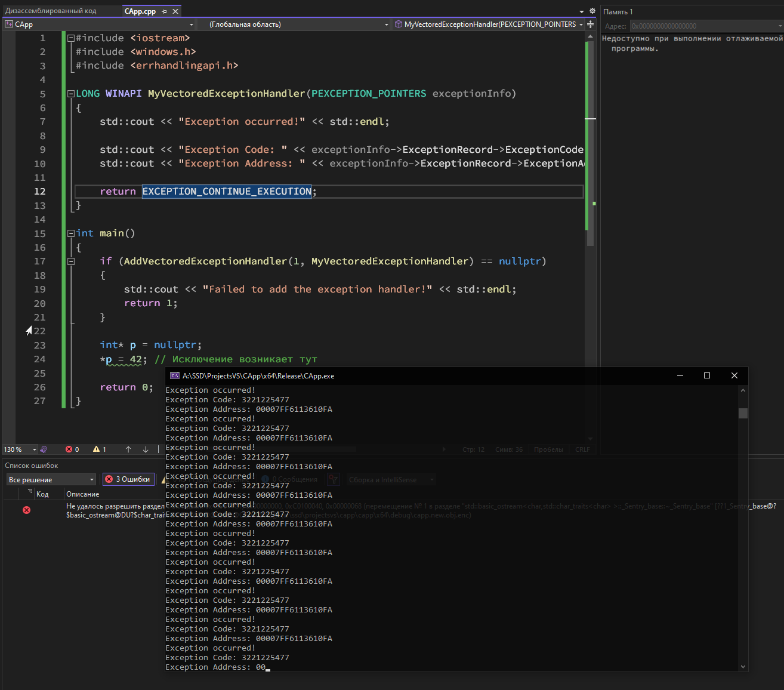Close the CApp.cpp tab

pyautogui.click(x=175, y=11)
